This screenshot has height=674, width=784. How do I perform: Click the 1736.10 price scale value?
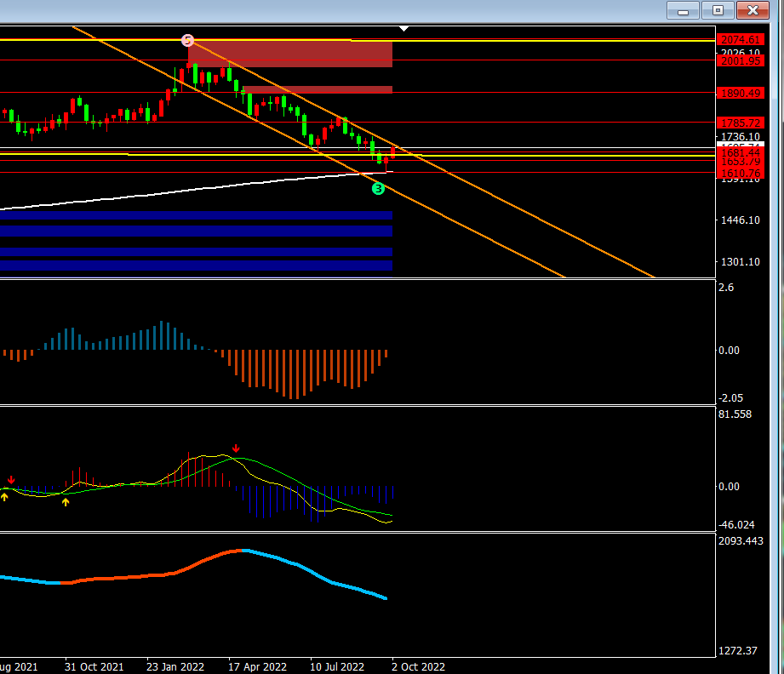click(740, 136)
